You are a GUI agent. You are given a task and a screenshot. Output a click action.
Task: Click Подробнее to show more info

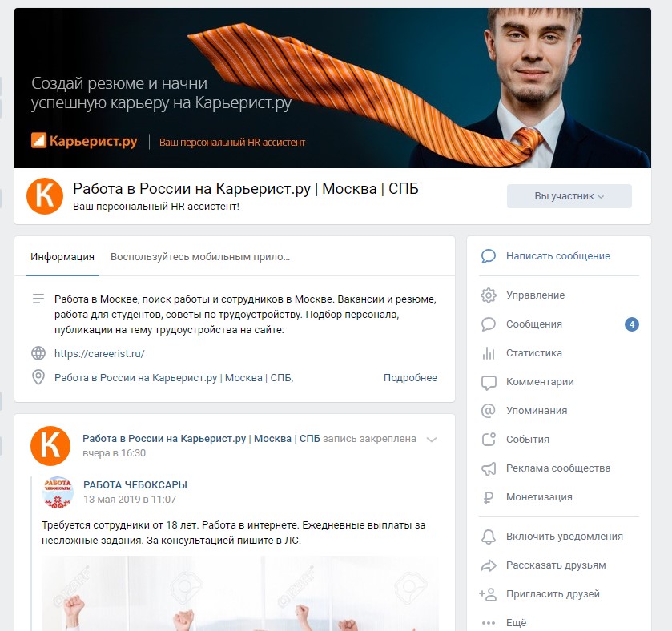pyautogui.click(x=410, y=378)
